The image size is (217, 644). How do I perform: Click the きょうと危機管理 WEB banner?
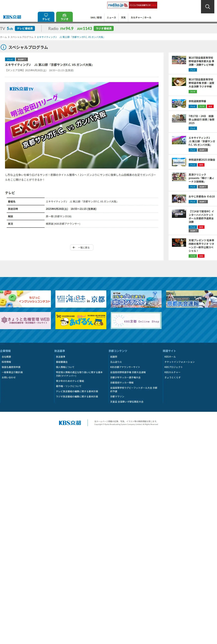[x=26, y=320]
